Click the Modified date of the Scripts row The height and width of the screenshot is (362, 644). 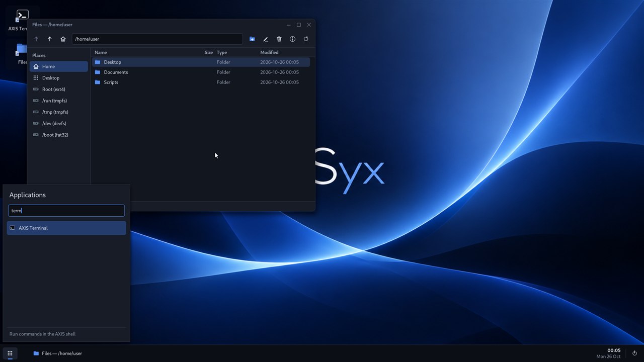pos(279,82)
